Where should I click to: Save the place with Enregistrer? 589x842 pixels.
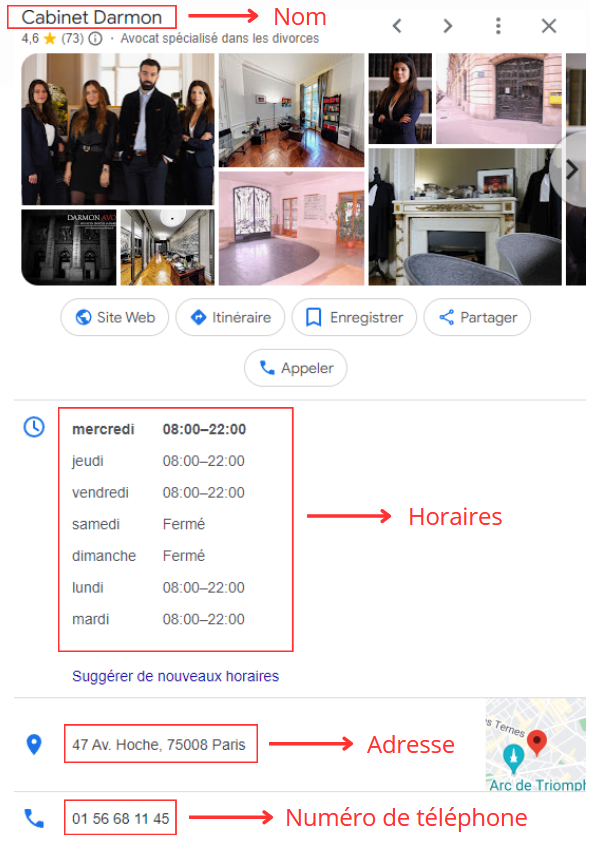click(354, 317)
